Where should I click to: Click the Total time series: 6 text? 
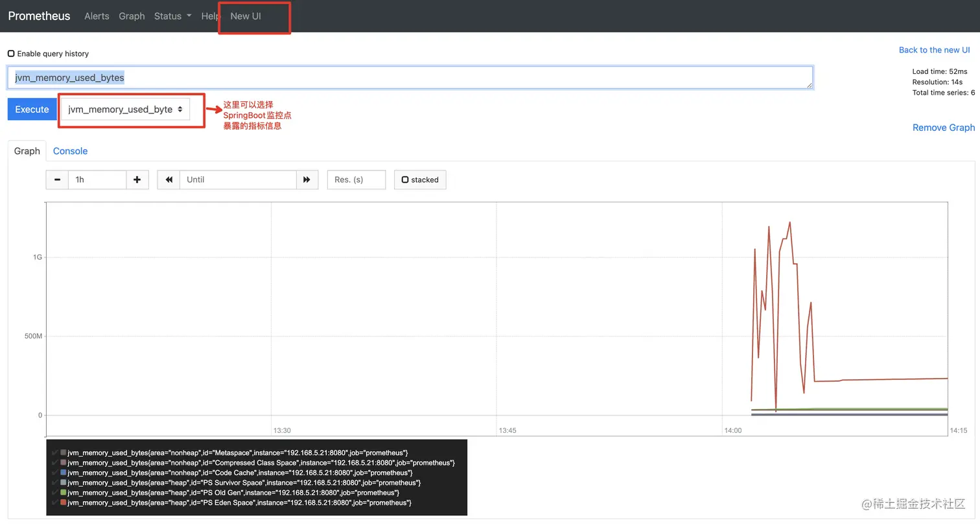[x=944, y=93]
